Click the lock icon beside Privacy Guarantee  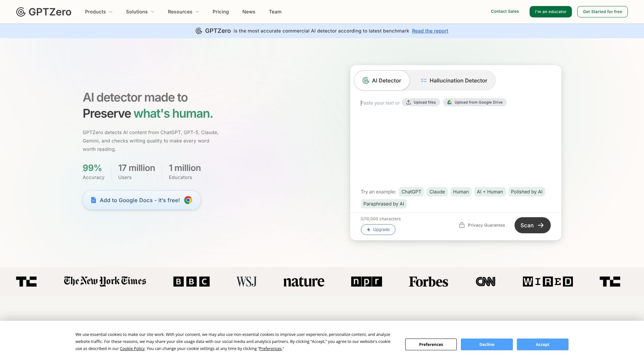tap(462, 225)
